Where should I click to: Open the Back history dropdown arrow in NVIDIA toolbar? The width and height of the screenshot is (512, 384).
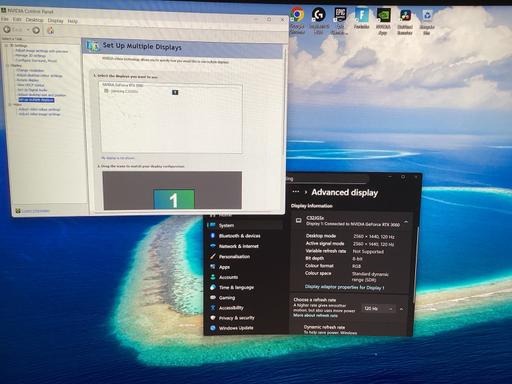coord(28,30)
